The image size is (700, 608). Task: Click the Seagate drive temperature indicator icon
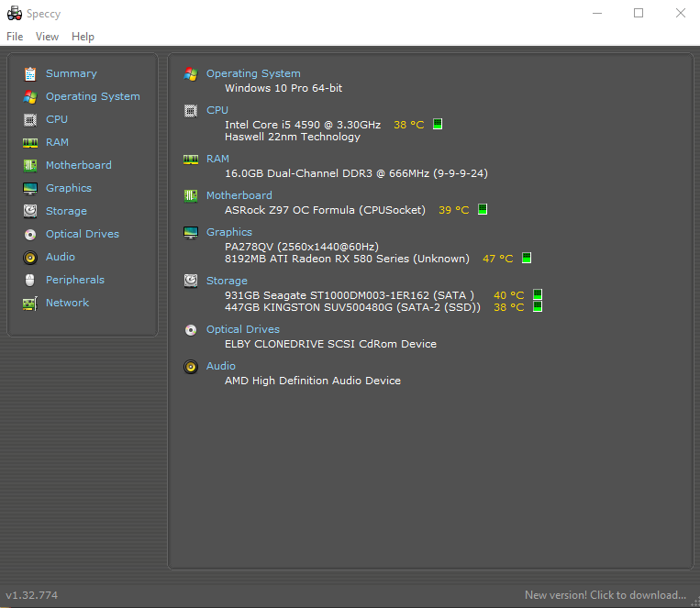click(x=537, y=294)
